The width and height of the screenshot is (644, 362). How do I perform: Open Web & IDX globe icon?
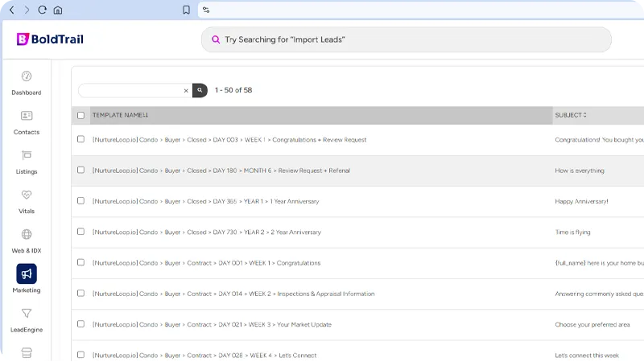coord(27,235)
